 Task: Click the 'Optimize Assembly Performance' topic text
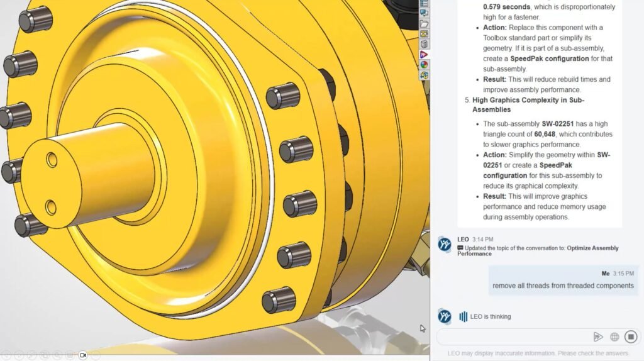click(x=538, y=251)
